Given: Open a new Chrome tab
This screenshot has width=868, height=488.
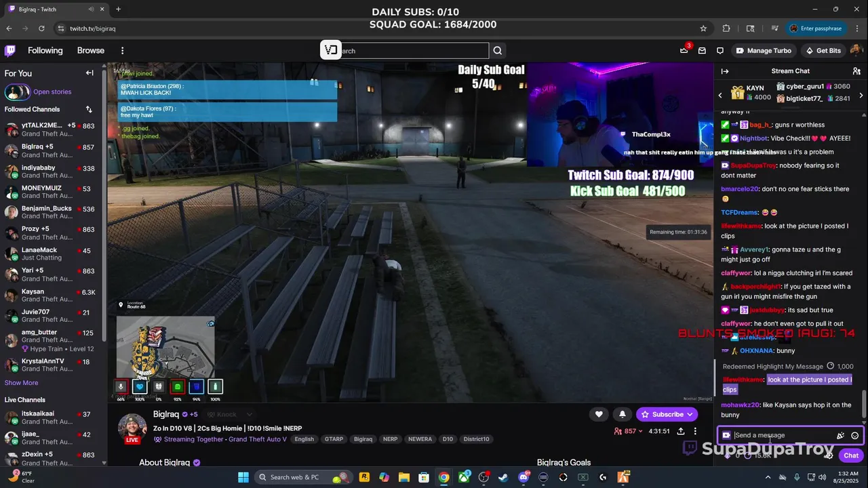Looking at the screenshot, I should (118, 9).
